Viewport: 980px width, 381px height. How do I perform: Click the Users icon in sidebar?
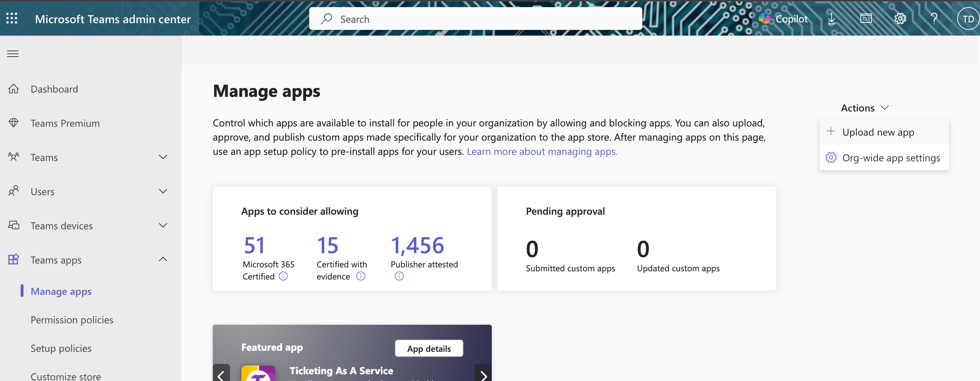pyautogui.click(x=14, y=191)
